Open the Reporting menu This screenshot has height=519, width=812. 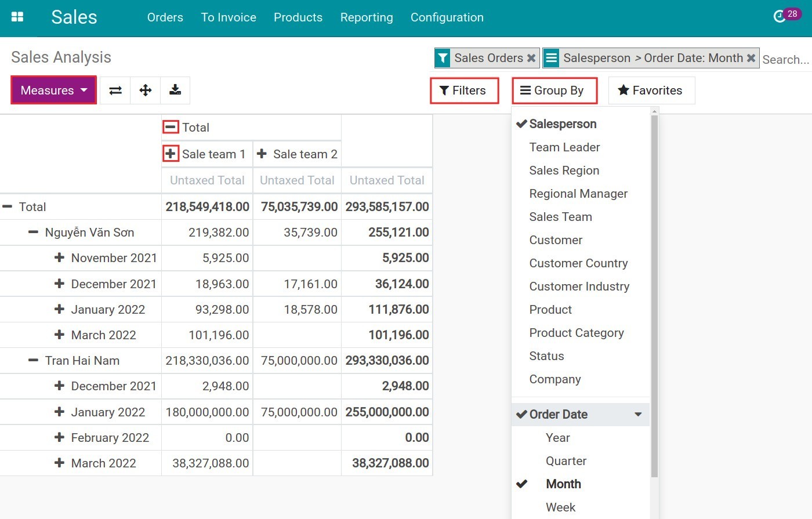pyautogui.click(x=367, y=17)
